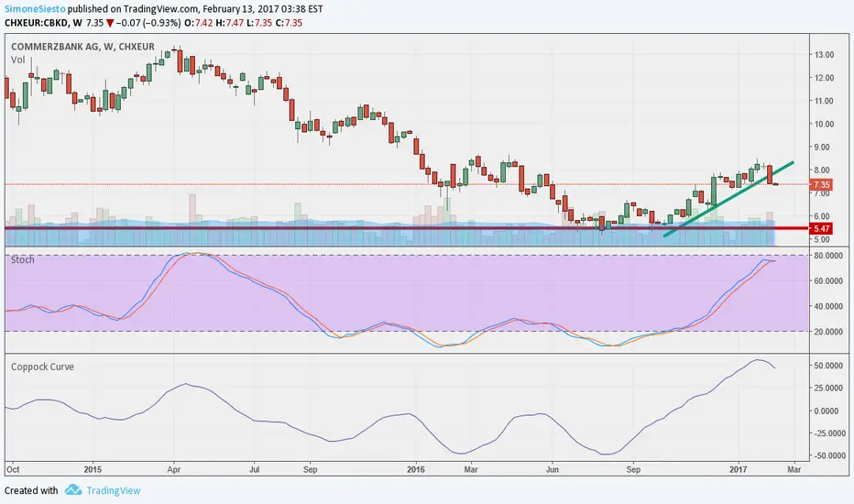The width and height of the screenshot is (854, 504).
Task: Click the red 7.35 current price tag
Action: (821, 185)
